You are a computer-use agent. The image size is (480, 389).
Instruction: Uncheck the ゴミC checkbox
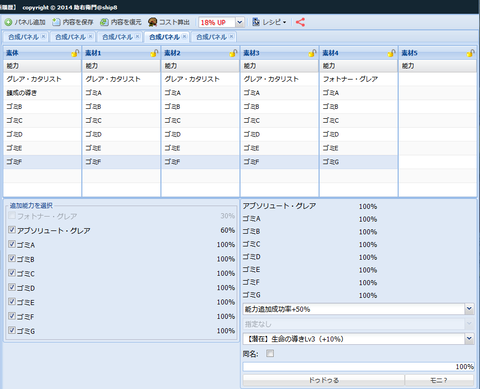[12, 273]
